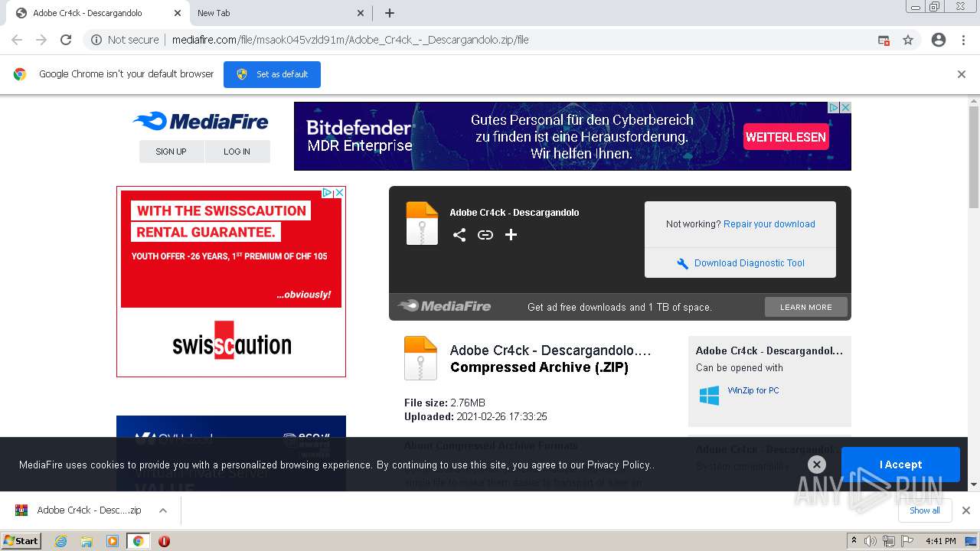Open the Swisscaution advertisement
Image resolution: width=980 pixels, height=551 pixels.
[x=231, y=282]
